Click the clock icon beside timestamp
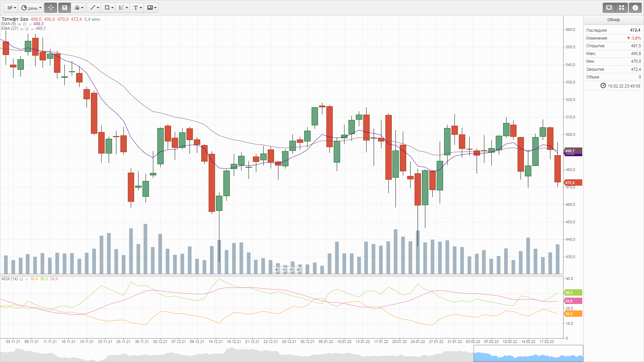644x362 pixels. (603, 86)
